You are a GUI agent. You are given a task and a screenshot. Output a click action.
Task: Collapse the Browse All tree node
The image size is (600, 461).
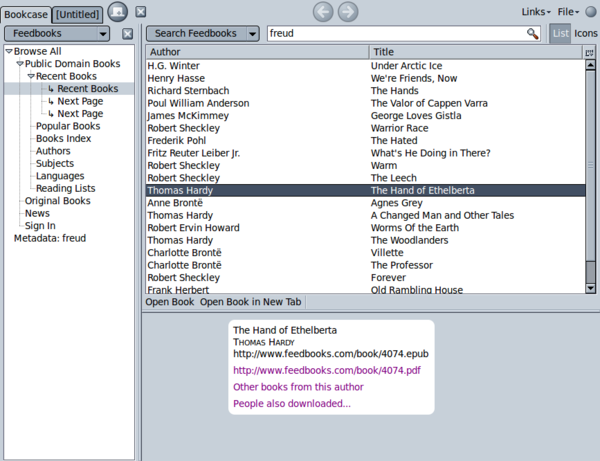(9, 51)
